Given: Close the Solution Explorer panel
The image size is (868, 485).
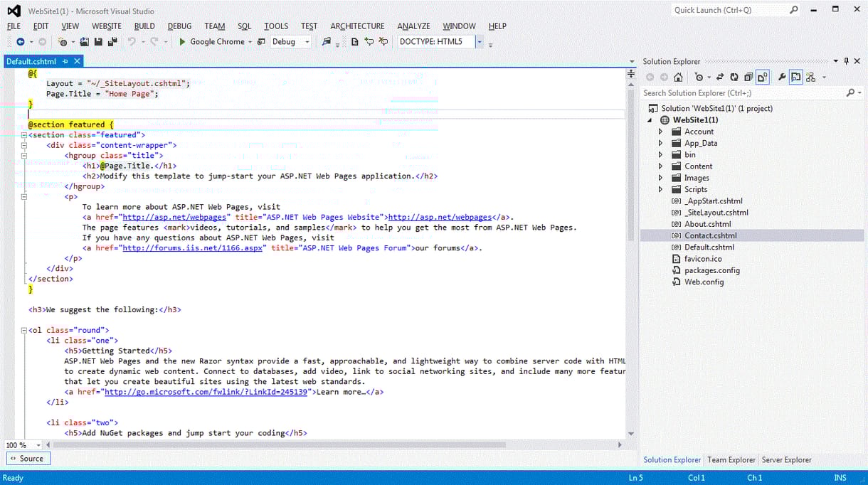Looking at the screenshot, I should click(857, 61).
